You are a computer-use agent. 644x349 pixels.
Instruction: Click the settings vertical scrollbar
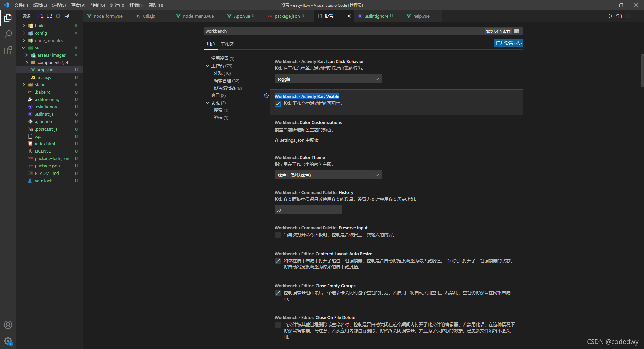tap(642, 70)
